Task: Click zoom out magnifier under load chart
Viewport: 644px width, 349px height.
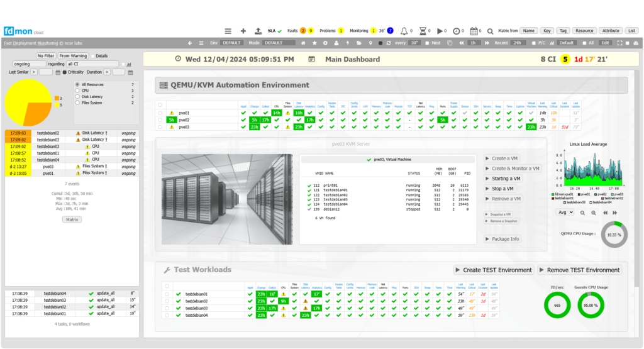Action: (582, 213)
